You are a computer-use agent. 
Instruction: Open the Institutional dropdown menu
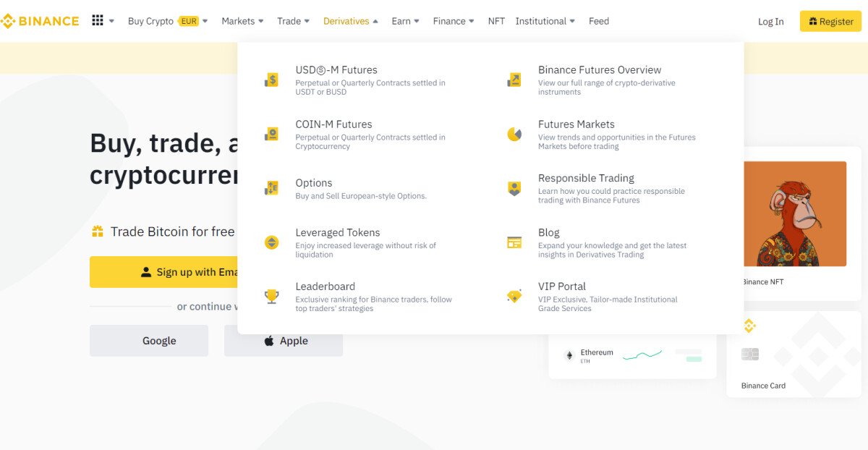(x=545, y=21)
